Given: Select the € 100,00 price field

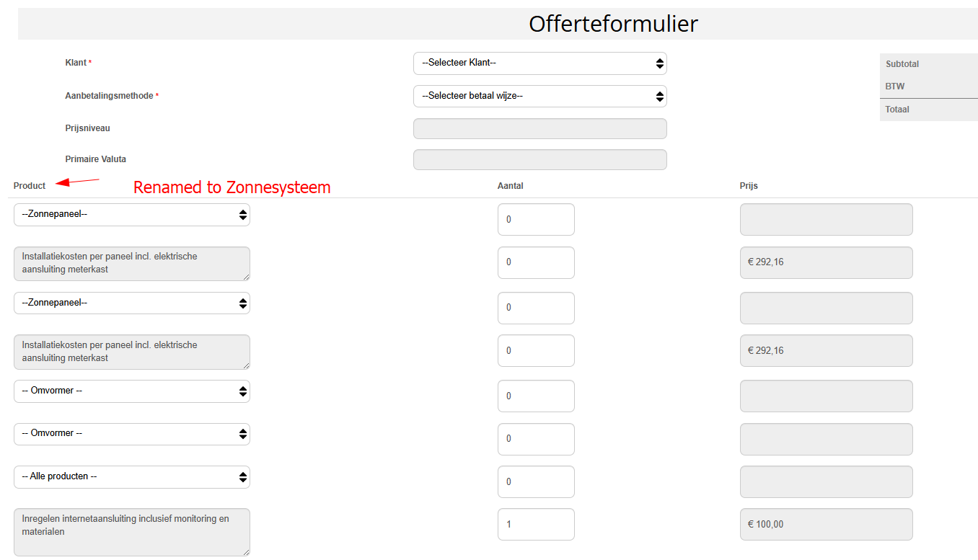Looking at the screenshot, I should pos(826,525).
